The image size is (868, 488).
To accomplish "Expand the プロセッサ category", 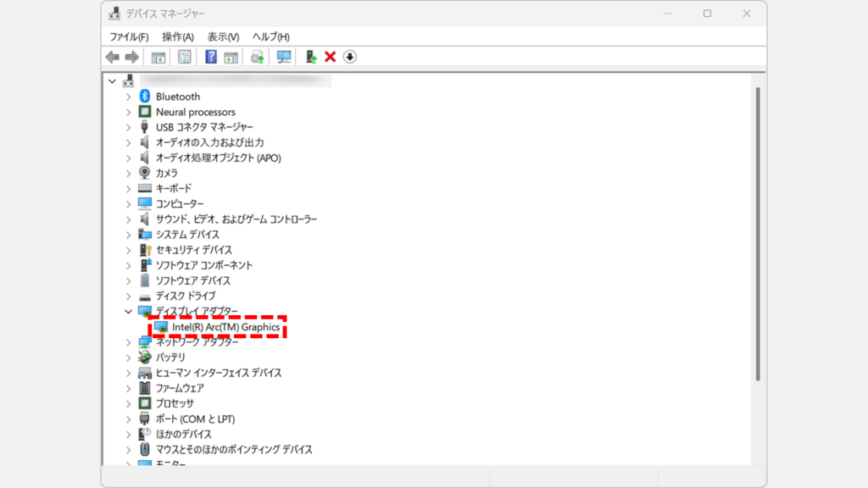I will click(128, 403).
